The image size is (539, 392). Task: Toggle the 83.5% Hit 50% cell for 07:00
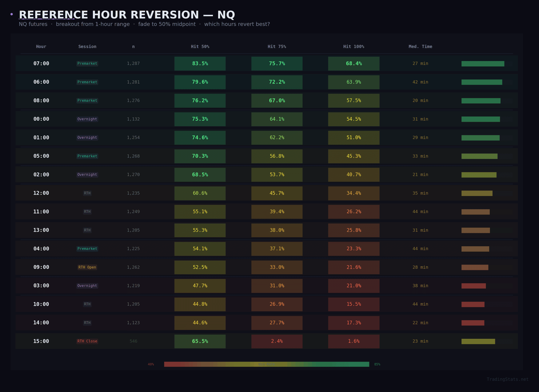tap(200, 63)
